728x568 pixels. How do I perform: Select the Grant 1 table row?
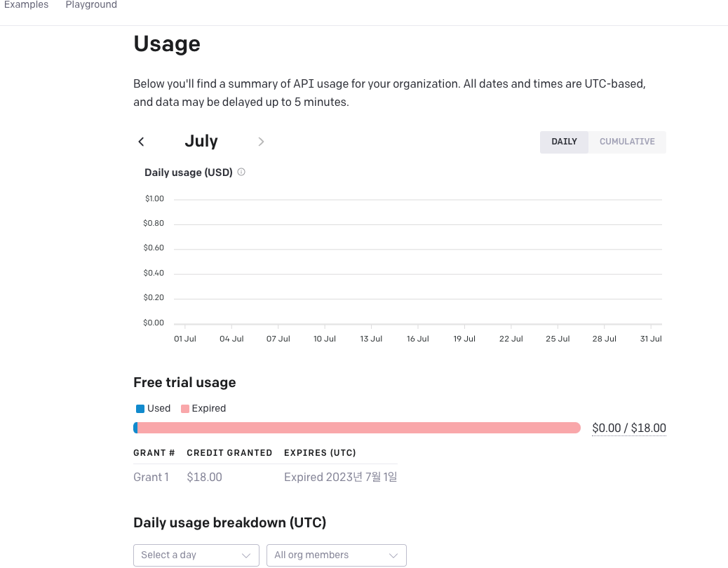click(x=265, y=477)
